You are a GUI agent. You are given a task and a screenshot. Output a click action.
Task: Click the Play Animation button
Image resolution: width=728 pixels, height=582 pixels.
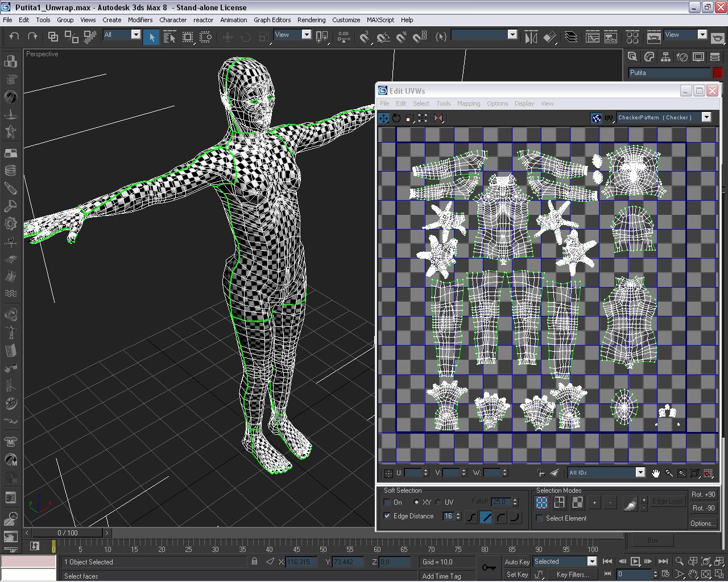635,562
